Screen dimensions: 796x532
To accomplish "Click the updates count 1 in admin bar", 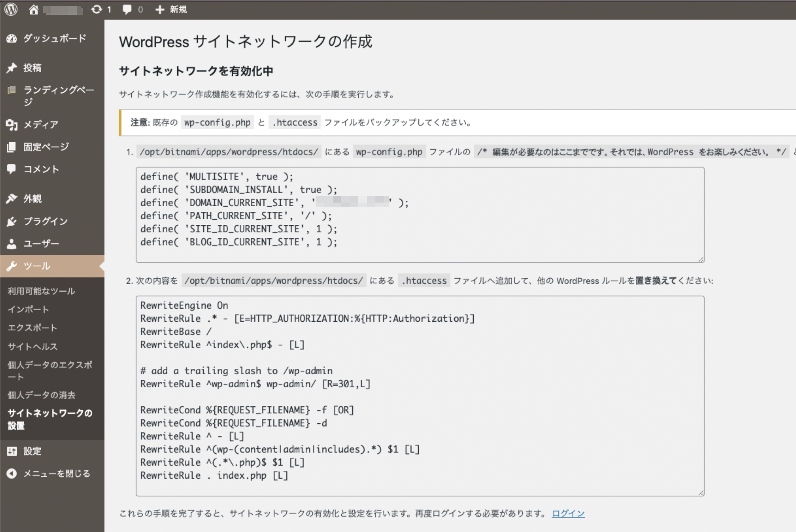I will 109,10.
